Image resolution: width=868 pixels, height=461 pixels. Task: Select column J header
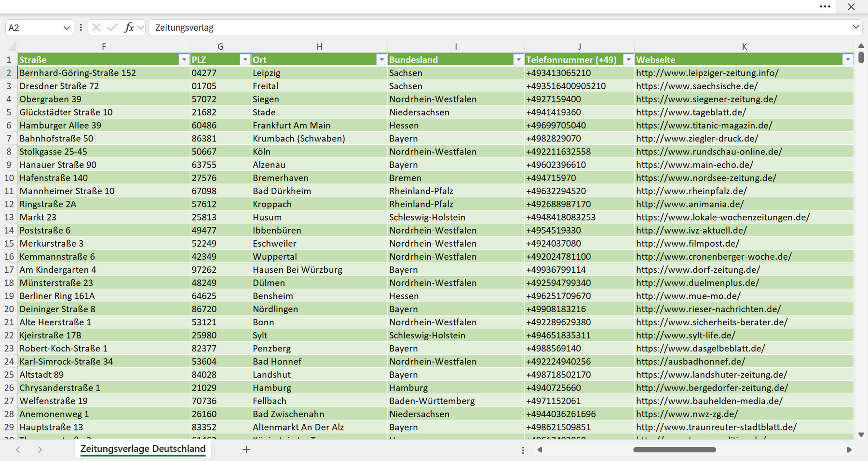[x=579, y=47]
